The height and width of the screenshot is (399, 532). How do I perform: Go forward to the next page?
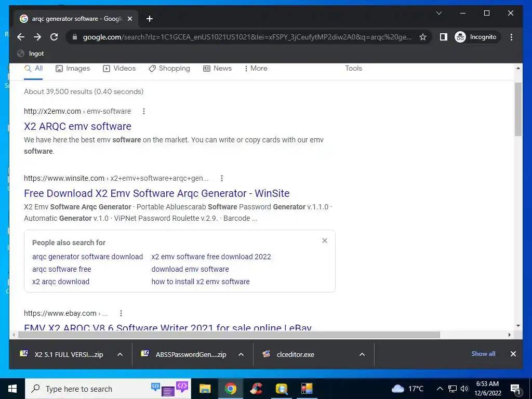37,37
